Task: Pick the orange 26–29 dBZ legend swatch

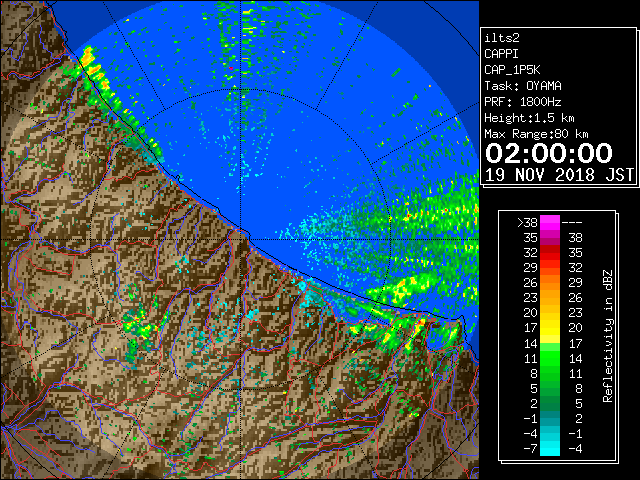Action: 550,282
